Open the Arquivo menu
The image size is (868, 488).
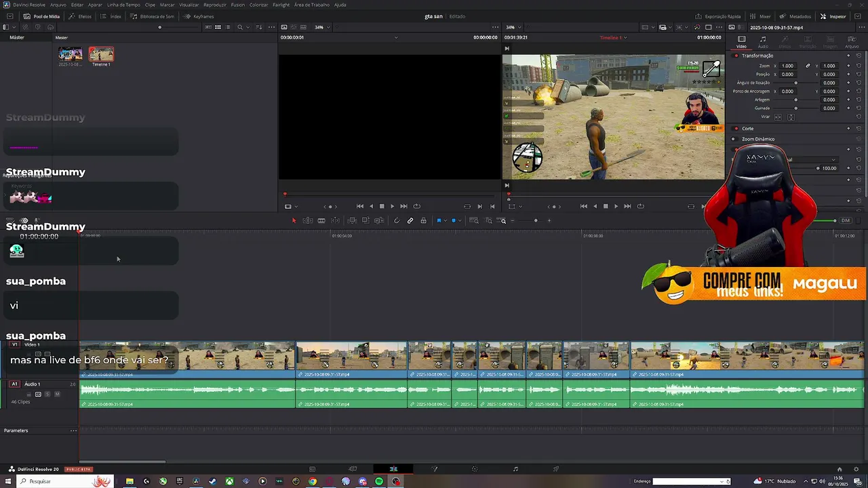tap(58, 5)
